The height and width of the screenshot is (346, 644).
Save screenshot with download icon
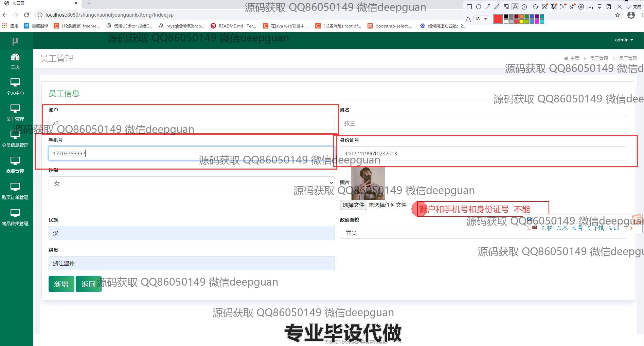coord(590,7)
